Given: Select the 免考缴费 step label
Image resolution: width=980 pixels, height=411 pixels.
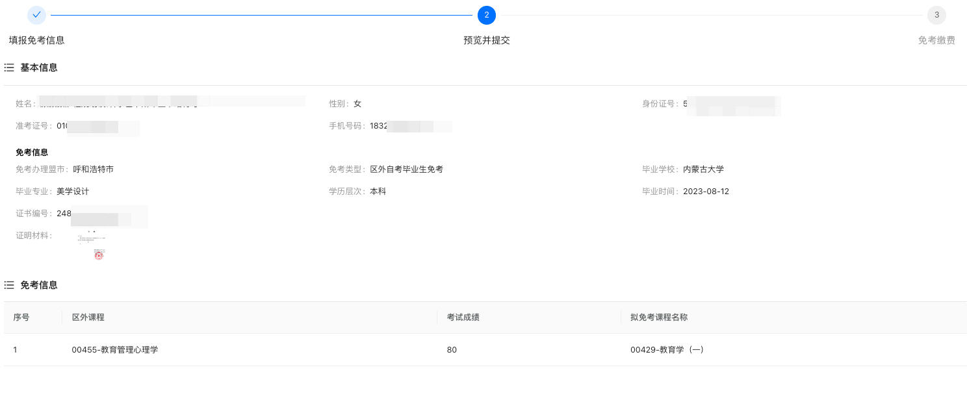Looking at the screenshot, I should 936,40.
